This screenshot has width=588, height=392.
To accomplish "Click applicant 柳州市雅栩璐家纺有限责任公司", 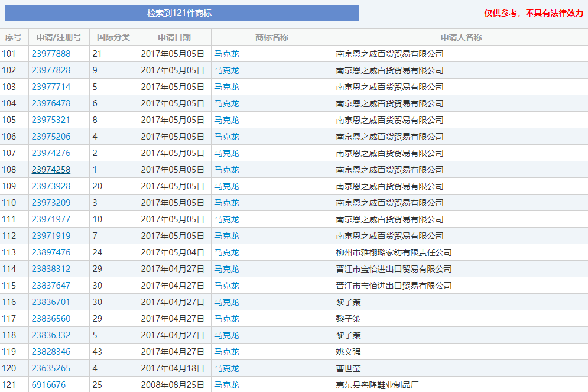I will point(394,252).
